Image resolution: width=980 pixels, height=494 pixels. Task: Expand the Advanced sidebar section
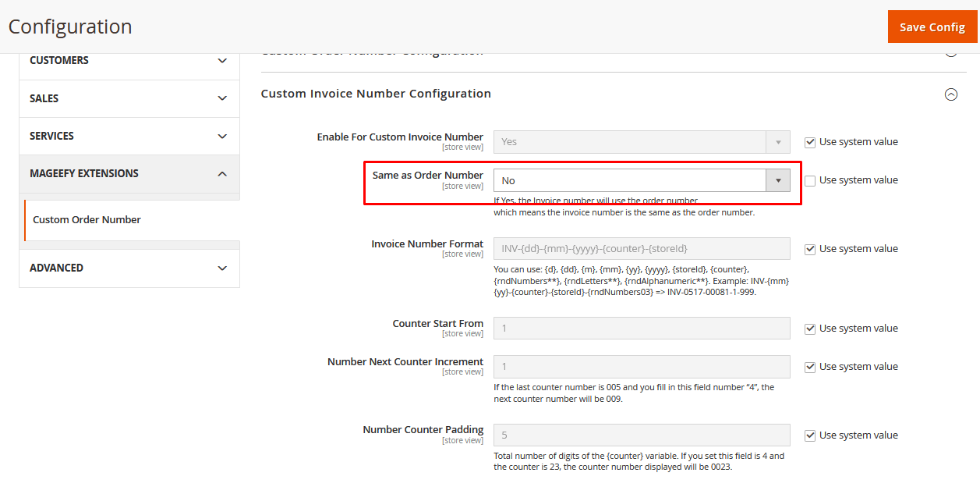click(x=129, y=268)
